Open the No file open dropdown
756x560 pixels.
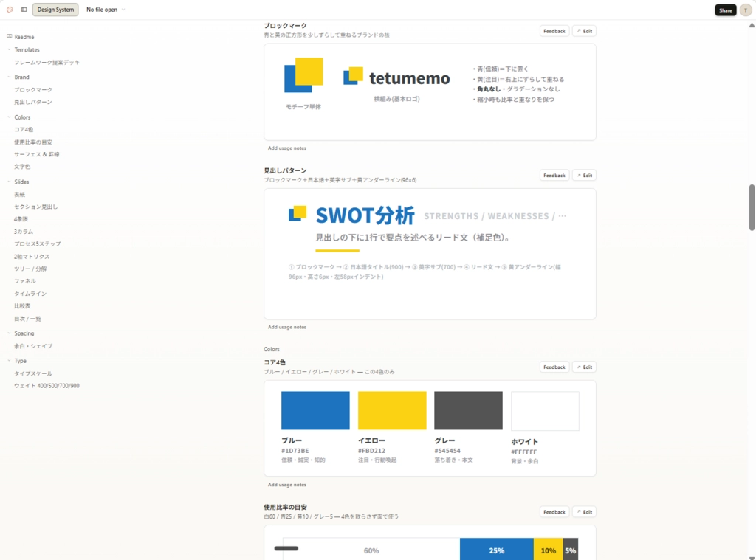[x=106, y=10]
